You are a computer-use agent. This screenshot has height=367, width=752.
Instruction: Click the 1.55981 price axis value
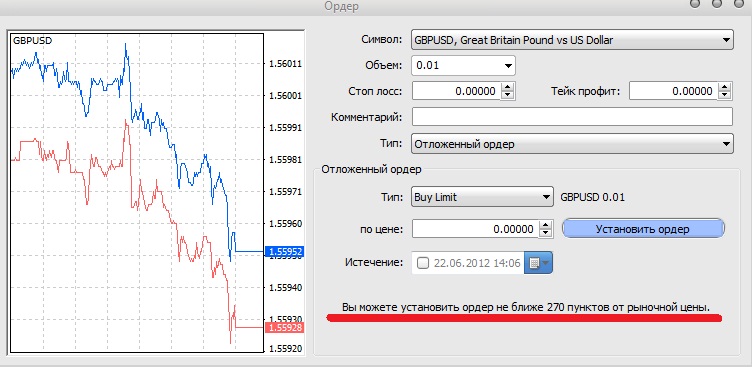(x=286, y=160)
